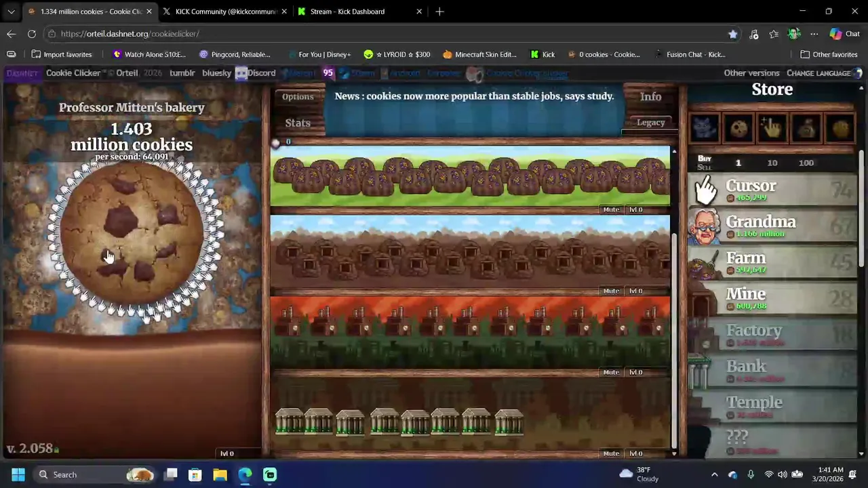
Task: Expand the Other favorites folder
Action: [x=829, y=54]
